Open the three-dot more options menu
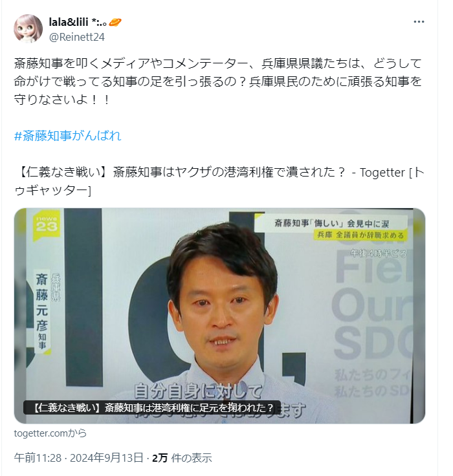The width and height of the screenshot is (453, 476). point(419,22)
